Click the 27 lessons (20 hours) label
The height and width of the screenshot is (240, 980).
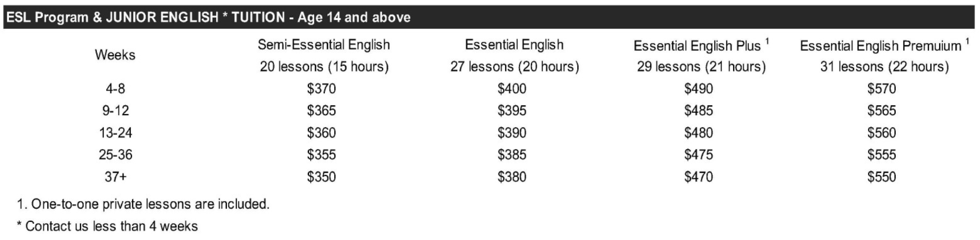tap(514, 67)
